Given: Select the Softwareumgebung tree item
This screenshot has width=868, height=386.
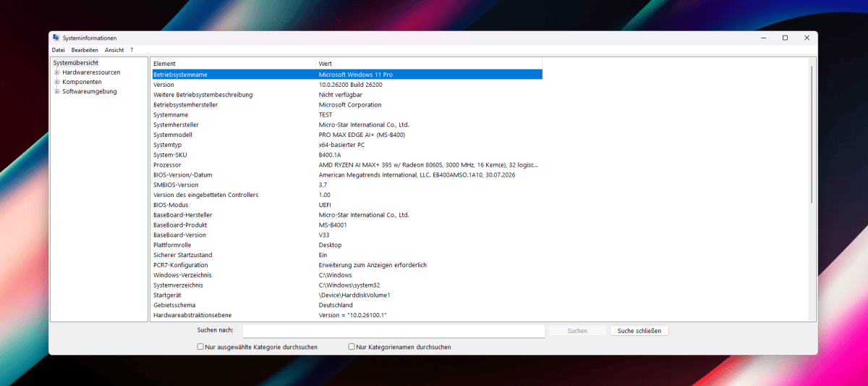Looking at the screenshot, I should point(89,91).
